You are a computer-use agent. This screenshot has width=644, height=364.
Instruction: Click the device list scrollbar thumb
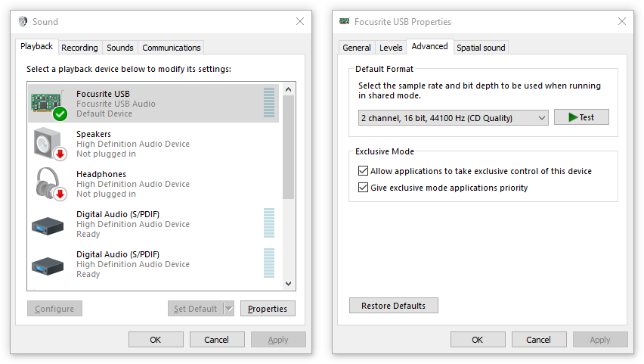pos(288,147)
